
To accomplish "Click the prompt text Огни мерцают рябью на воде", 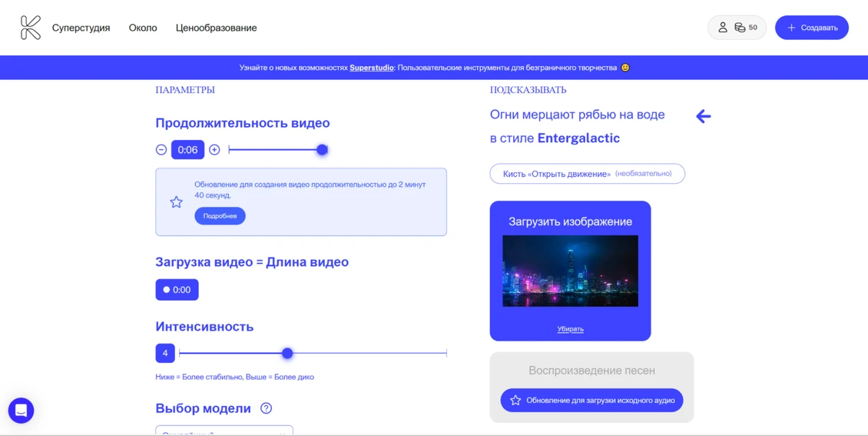I will point(578,115).
